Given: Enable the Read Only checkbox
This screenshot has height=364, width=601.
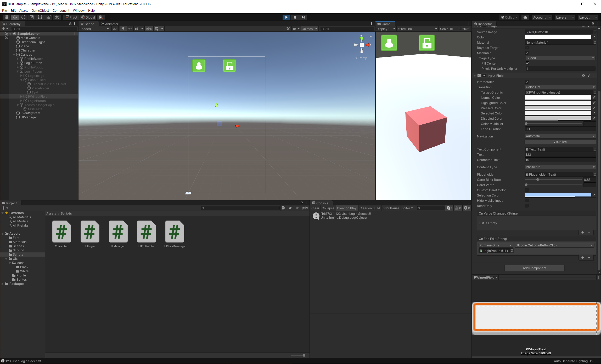Looking at the screenshot, I should click(527, 206).
